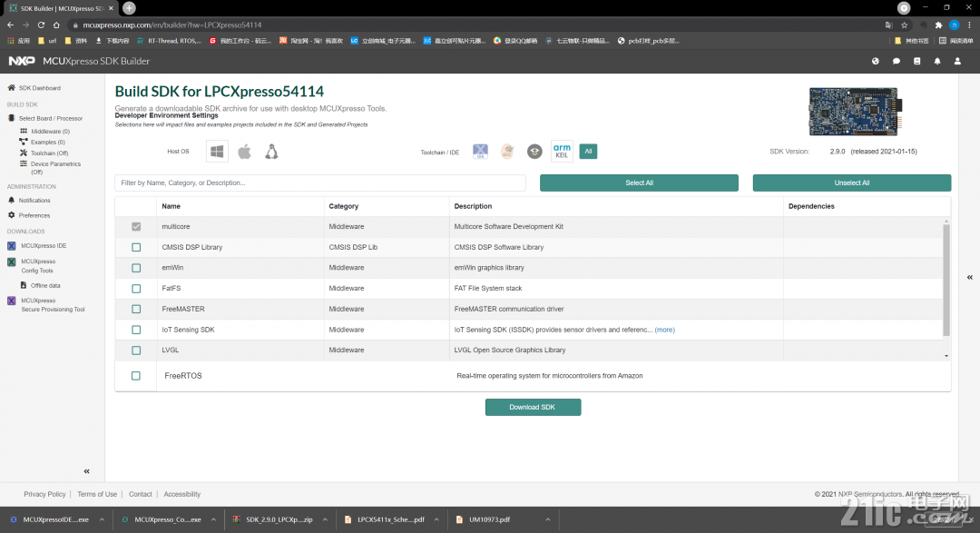Click the LPCXpresso54114 board thumbnail

click(x=855, y=112)
